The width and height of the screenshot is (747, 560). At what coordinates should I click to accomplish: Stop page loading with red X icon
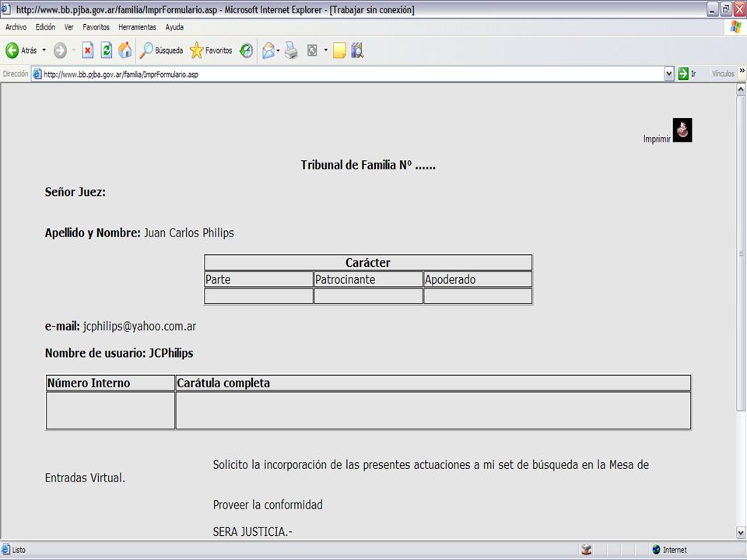[88, 50]
